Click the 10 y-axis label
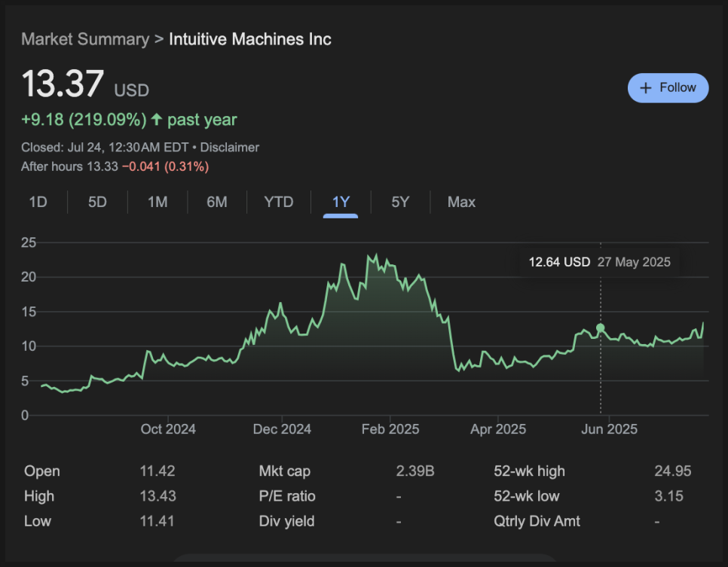 coord(29,346)
